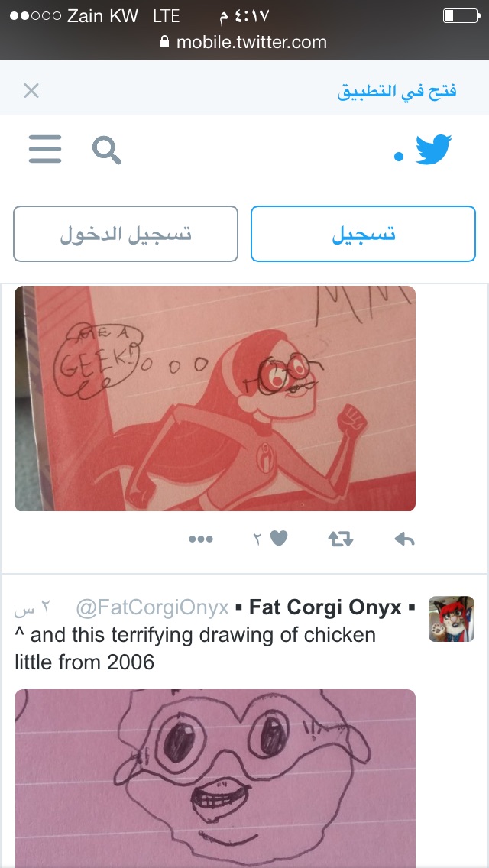Open the hamburger menu icon
The image size is (489, 868).
pos(45,150)
